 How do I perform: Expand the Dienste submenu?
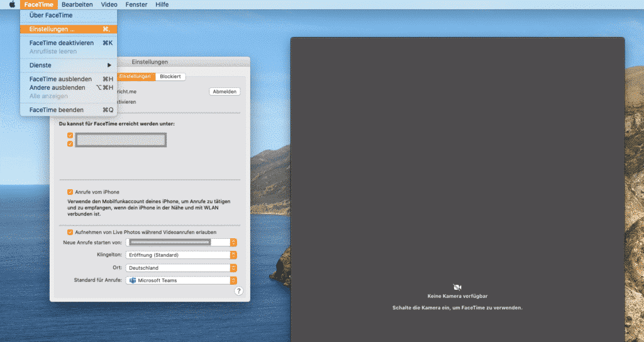point(69,65)
